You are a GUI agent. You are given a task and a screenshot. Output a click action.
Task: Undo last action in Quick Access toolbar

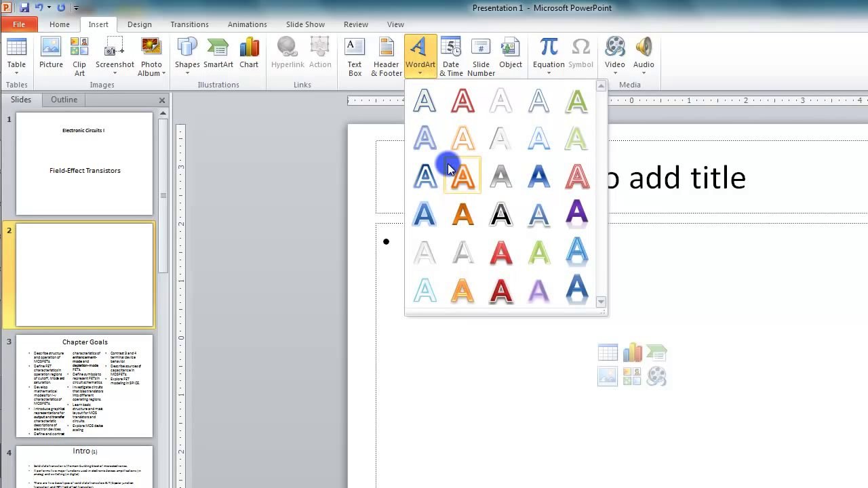pos(39,7)
